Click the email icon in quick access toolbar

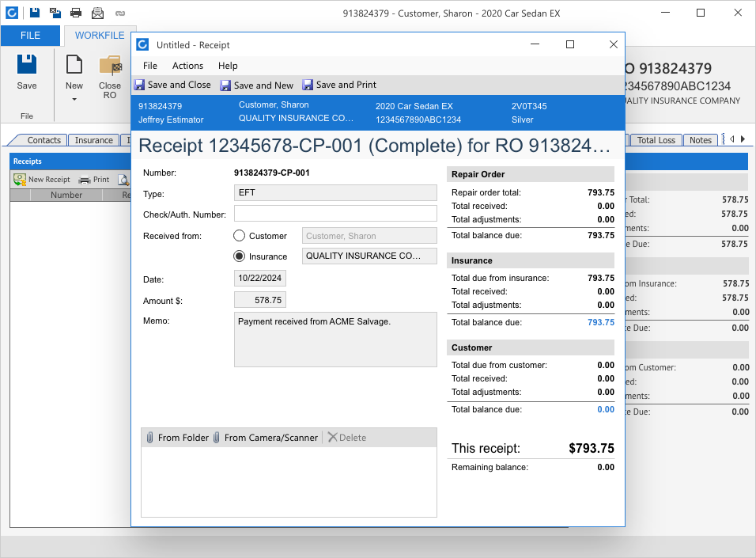(x=97, y=13)
